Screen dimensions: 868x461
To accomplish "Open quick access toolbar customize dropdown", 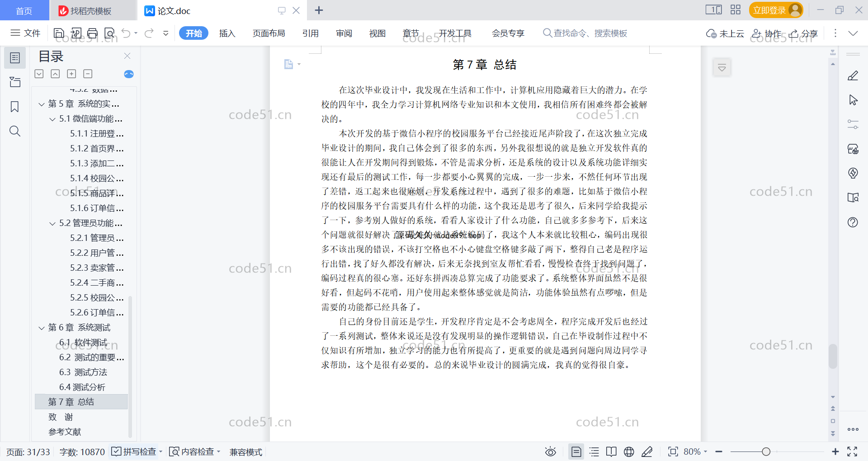I will tap(166, 33).
